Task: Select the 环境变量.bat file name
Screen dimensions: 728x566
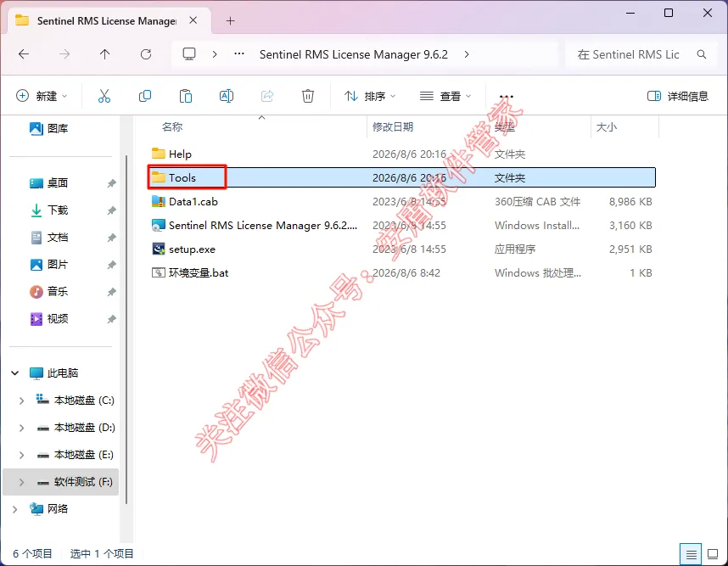Action: [x=199, y=272]
